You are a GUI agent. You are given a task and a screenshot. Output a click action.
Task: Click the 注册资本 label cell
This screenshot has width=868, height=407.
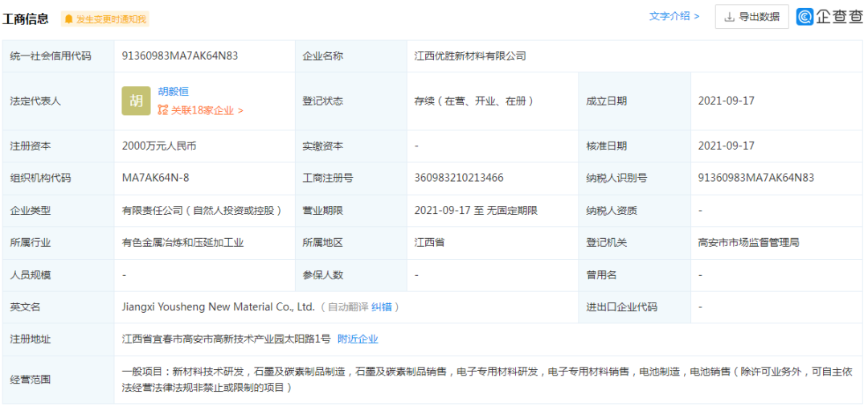click(58, 146)
